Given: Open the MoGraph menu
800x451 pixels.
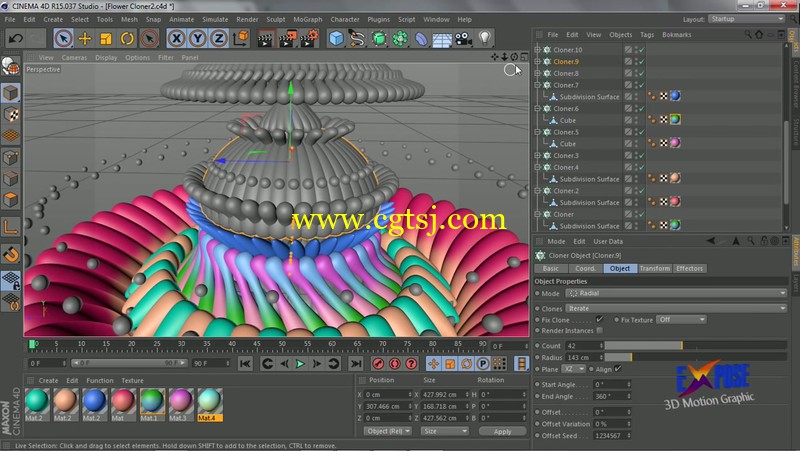Looking at the screenshot, I should click(x=308, y=19).
